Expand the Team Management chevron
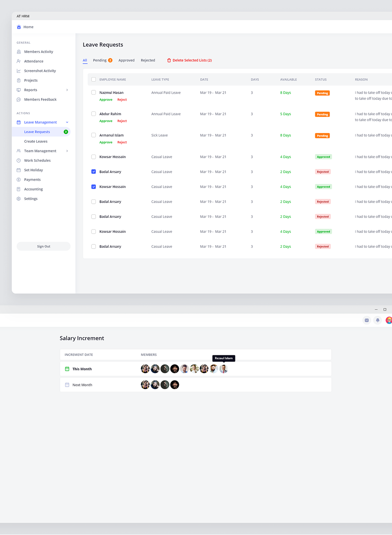392x535 pixels. [67, 151]
